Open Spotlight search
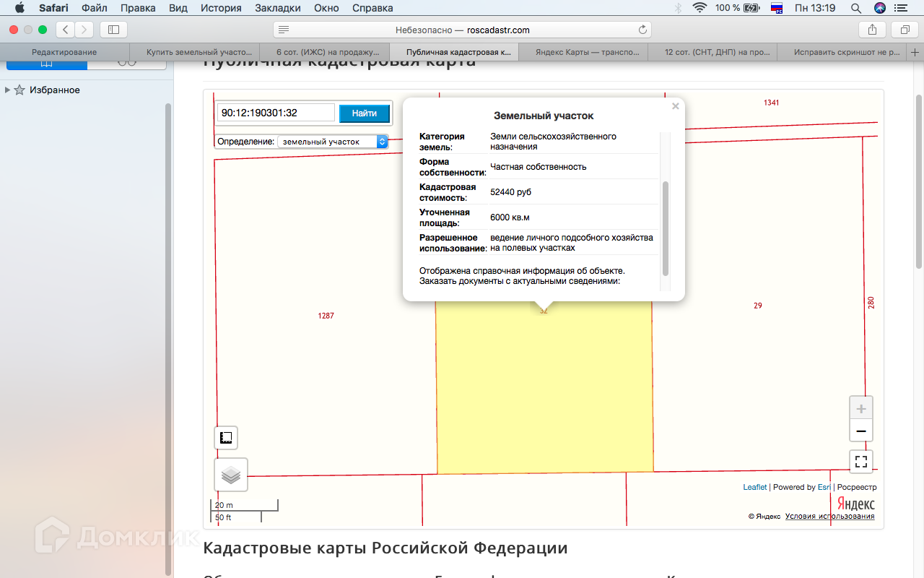This screenshot has width=924, height=578. click(x=856, y=8)
